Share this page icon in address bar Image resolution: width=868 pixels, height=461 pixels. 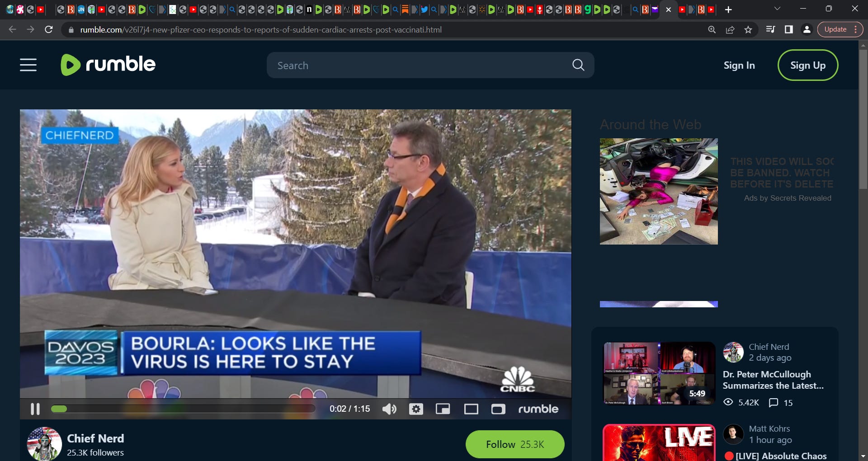point(730,29)
